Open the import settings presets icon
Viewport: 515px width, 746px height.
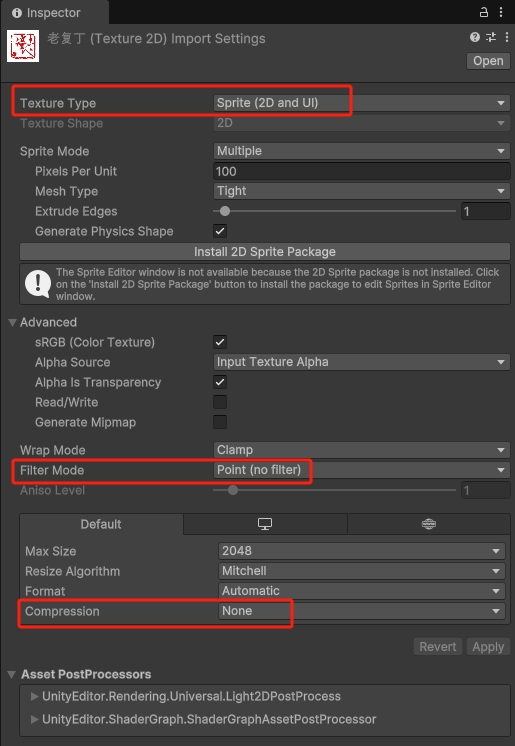(491, 37)
